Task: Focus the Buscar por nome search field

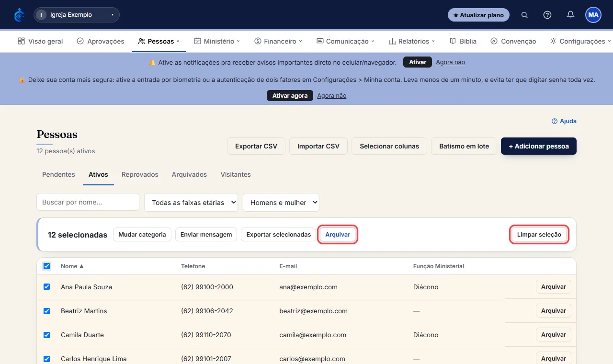Action: tap(88, 202)
